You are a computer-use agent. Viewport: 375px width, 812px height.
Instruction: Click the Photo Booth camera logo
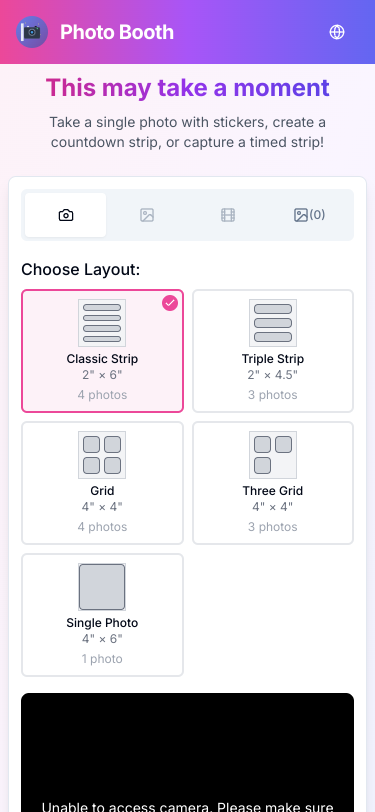[x=32, y=32]
